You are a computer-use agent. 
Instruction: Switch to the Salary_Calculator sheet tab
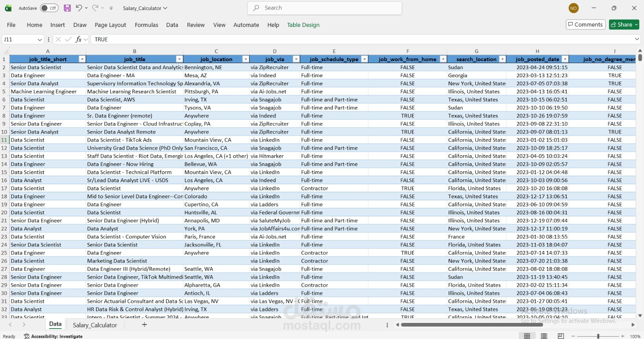[x=95, y=325]
